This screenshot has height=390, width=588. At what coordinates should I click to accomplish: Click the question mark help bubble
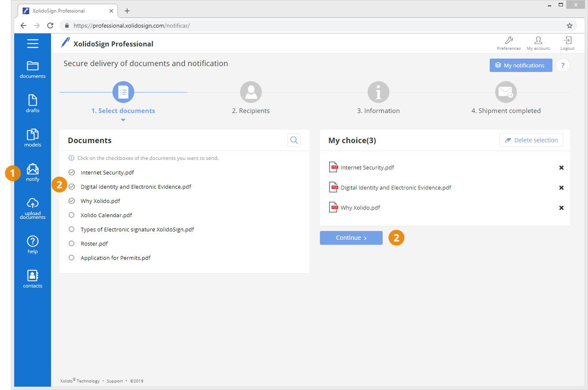coord(563,65)
